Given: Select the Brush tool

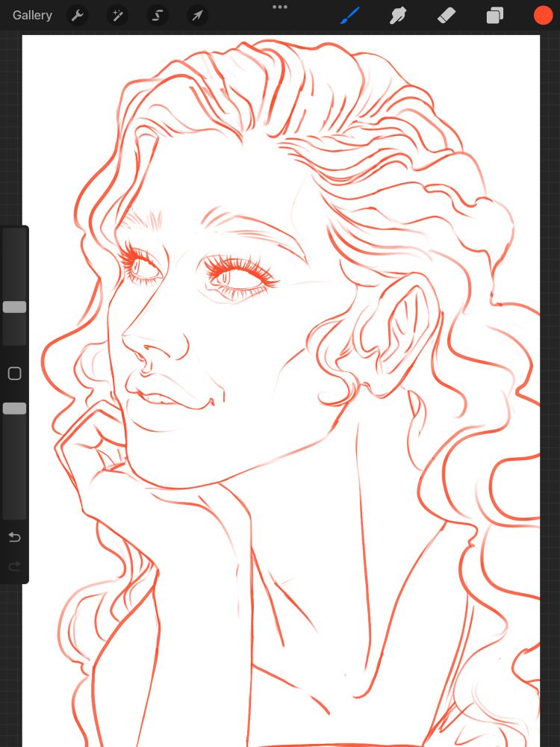Looking at the screenshot, I should pyautogui.click(x=350, y=16).
